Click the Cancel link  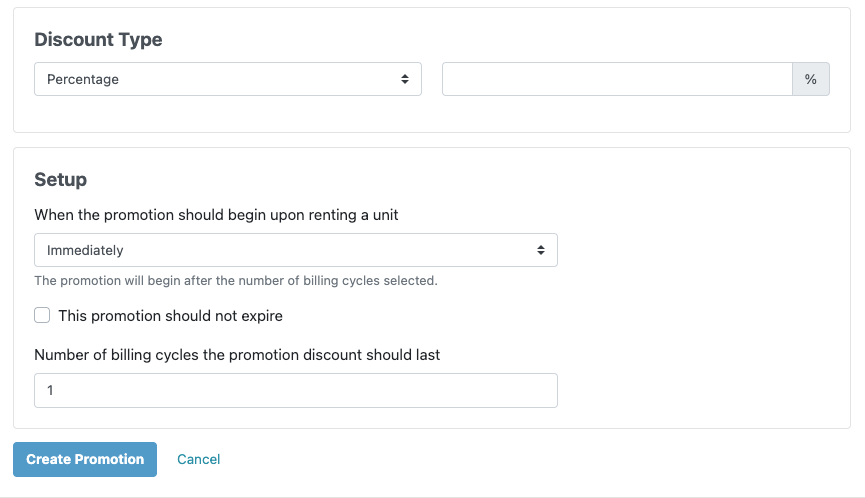pos(198,459)
